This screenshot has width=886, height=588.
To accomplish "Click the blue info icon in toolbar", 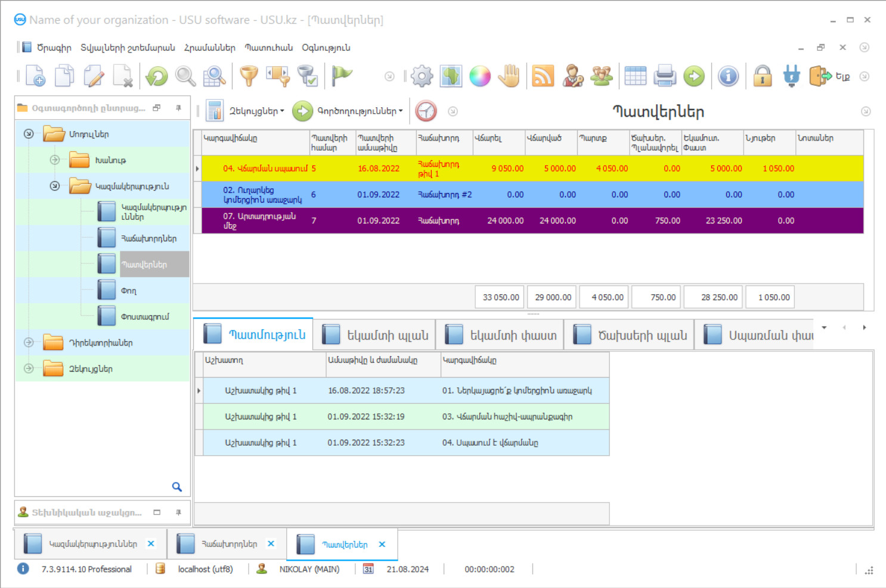I will click(x=728, y=76).
